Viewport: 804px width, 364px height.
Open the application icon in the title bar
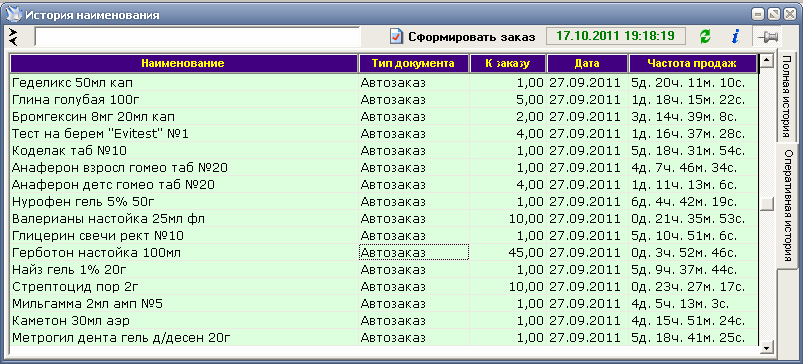(x=14, y=14)
